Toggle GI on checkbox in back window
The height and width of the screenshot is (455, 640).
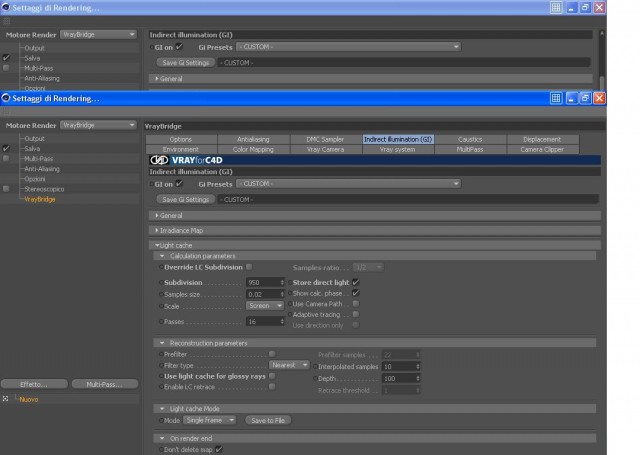[x=179, y=47]
